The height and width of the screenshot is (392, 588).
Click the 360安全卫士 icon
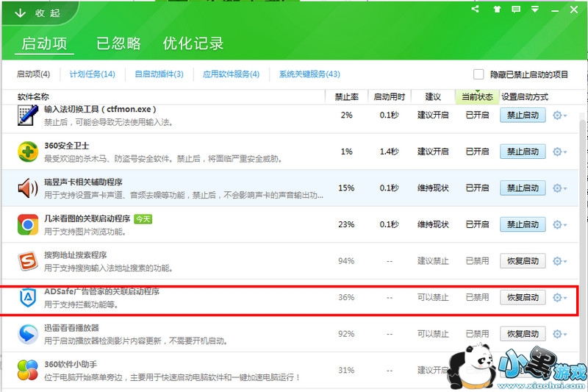click(x=28, y=152)
